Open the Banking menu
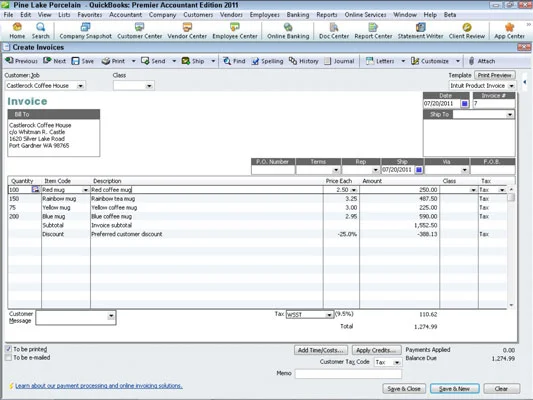 (x=298, y=15)
